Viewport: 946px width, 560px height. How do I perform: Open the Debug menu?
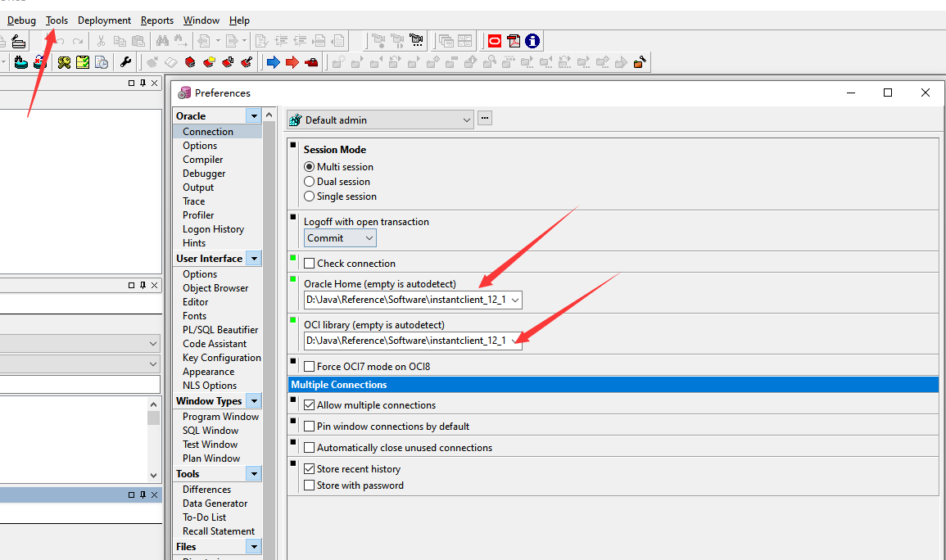coord(22,20)
